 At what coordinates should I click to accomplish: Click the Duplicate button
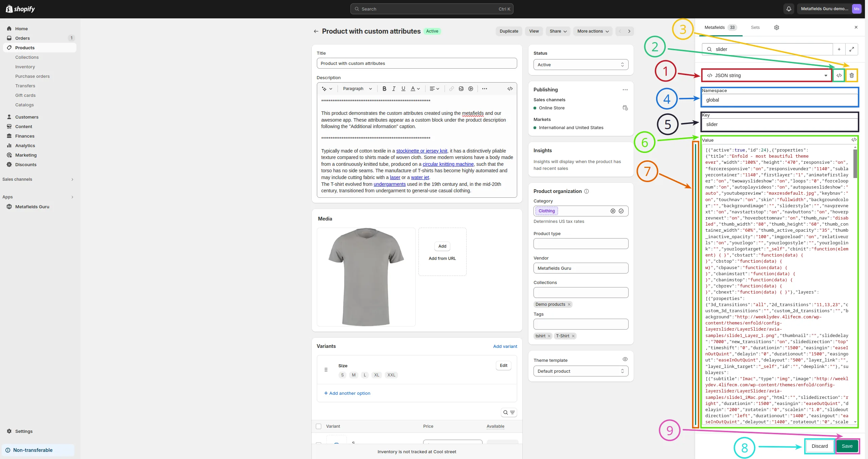(x=509, y=31)
